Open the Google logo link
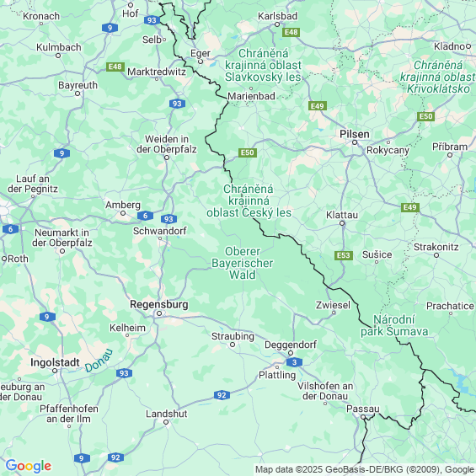Screen dimensions: 476x476 point(29,466)
